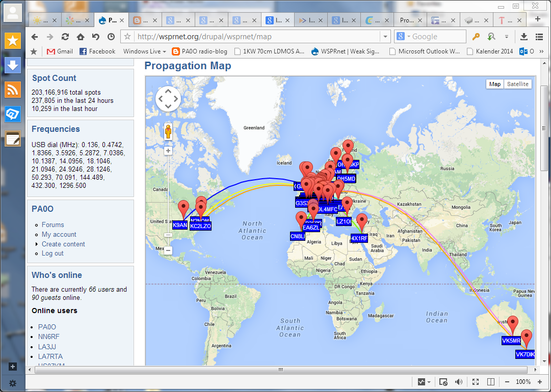The image size is (551, 392).
Task: Reopen the last closed tab with the undo arrow
Action: click(96, 37)
